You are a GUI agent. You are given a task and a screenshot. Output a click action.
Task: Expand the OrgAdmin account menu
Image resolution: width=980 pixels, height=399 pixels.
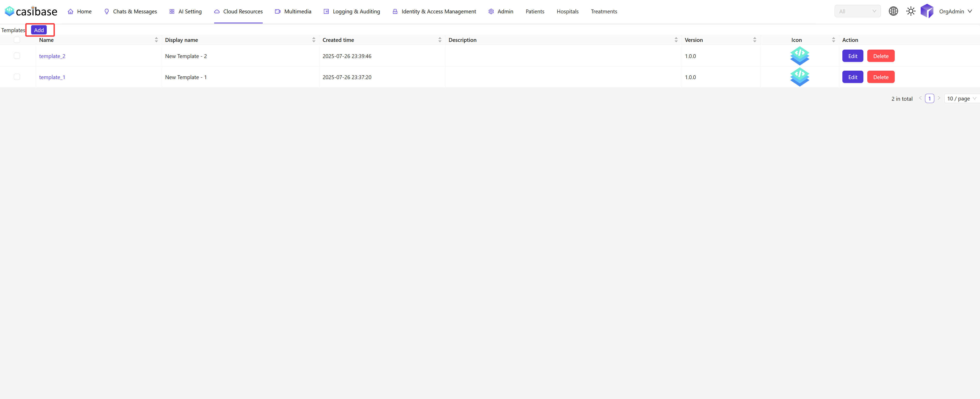pos(955,11)
